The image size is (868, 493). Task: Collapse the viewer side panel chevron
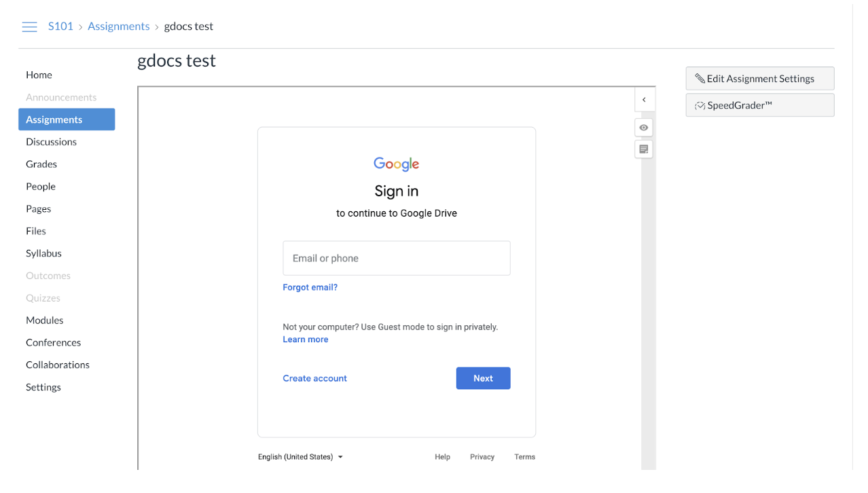coord(644,100)
